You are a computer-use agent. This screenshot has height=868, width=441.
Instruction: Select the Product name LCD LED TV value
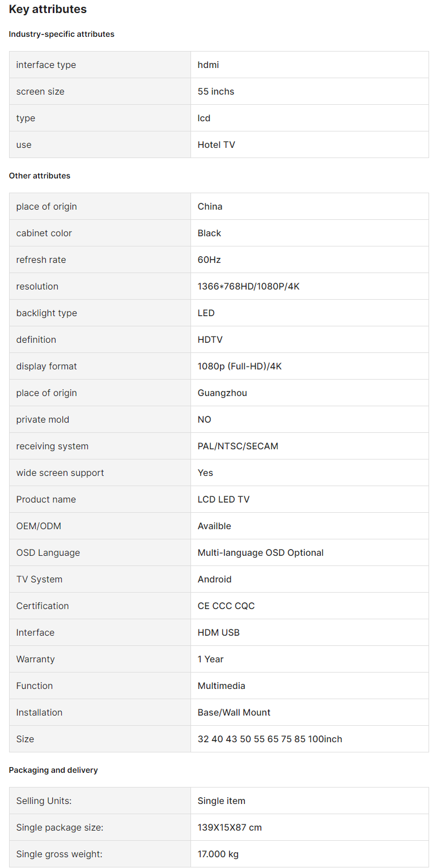point(223,499)
